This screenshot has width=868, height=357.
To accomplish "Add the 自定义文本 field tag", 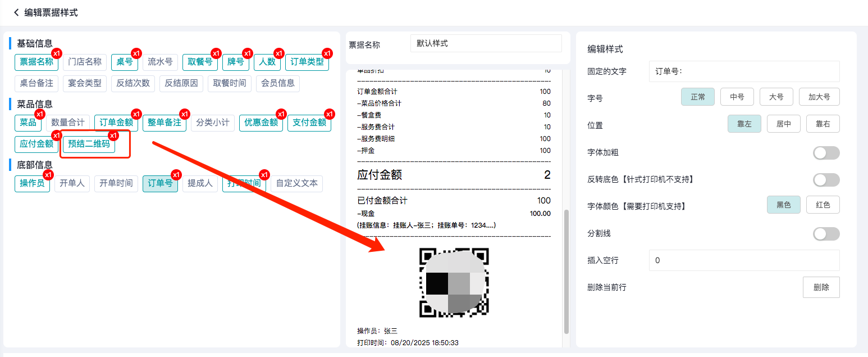I will 297,183.
